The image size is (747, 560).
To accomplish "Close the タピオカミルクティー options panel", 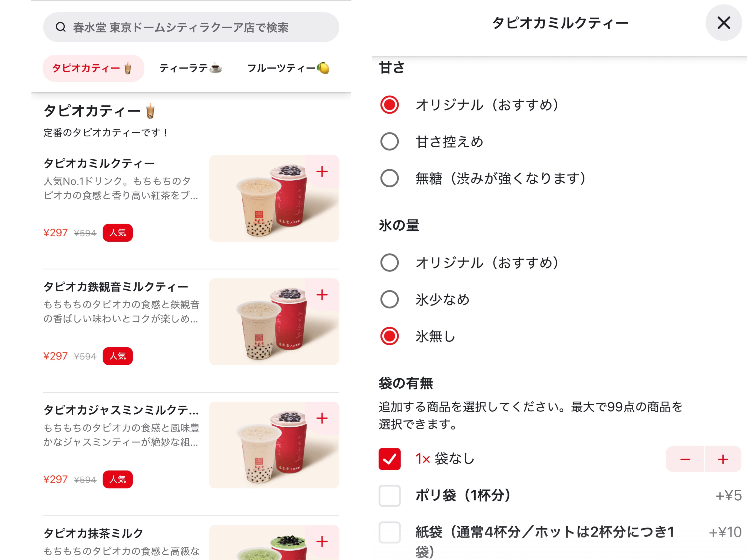I will click(x=723, y=23).
